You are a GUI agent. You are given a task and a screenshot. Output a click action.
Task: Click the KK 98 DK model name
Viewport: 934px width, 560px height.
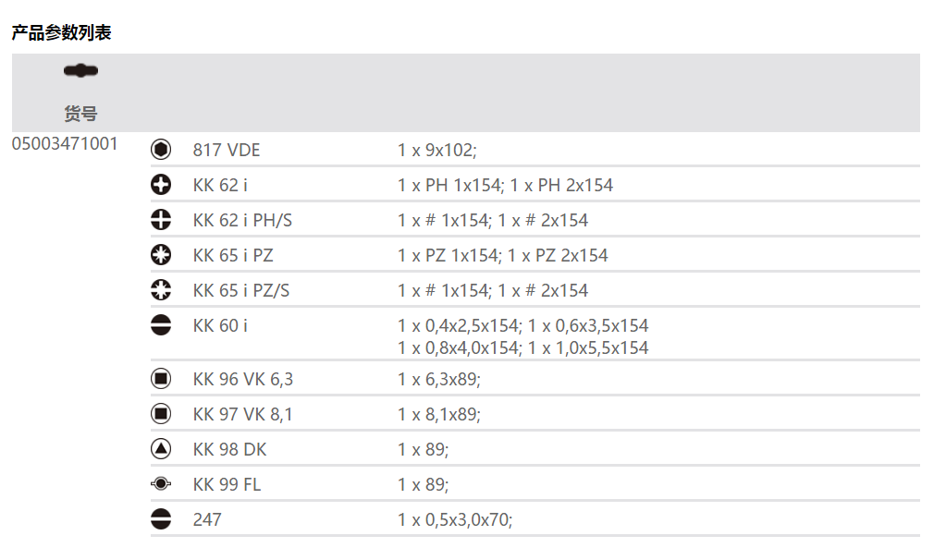pos(229,449)
